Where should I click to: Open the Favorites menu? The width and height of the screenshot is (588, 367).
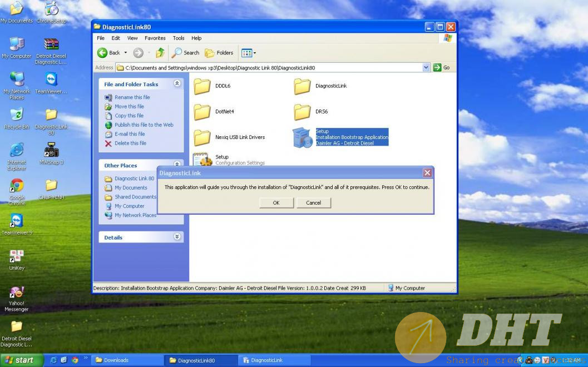[155, 38]
